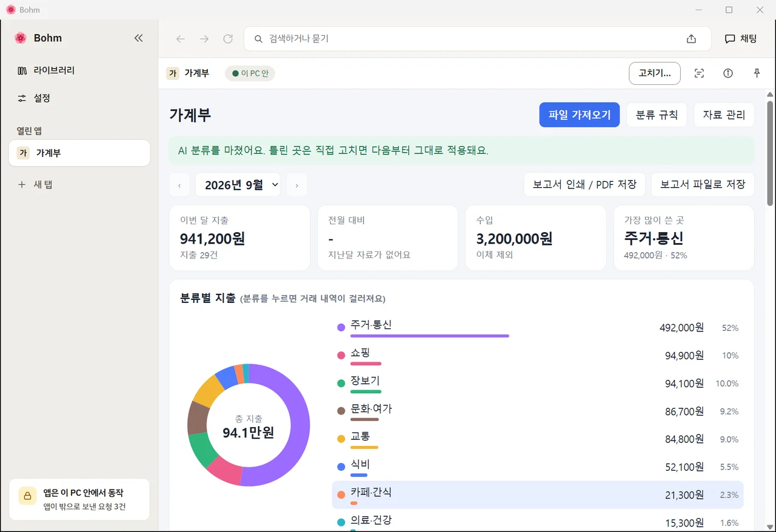Click 보고서 인쇄 / PDF 저장

pos(584,185)
